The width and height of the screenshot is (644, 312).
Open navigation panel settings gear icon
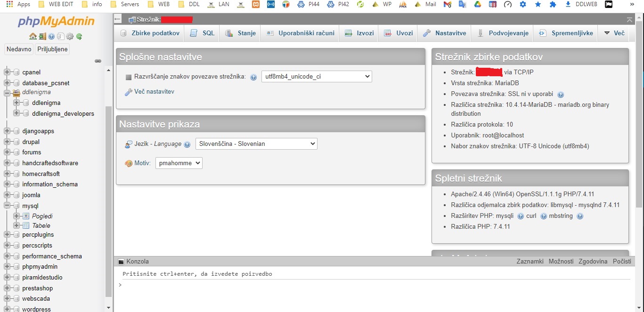pos(70,36)
